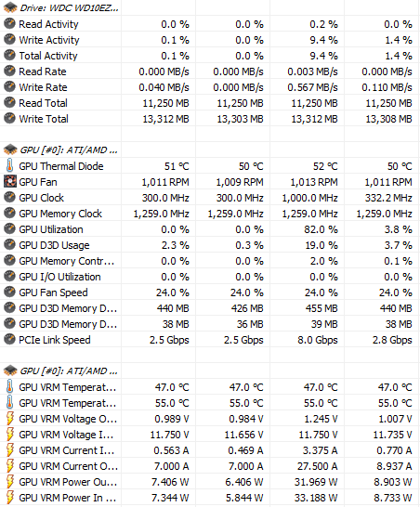Screen dimensions: 420x507
Task: Click the 82.0 % GPU Utilization value
Action: (x=321, y=229)
